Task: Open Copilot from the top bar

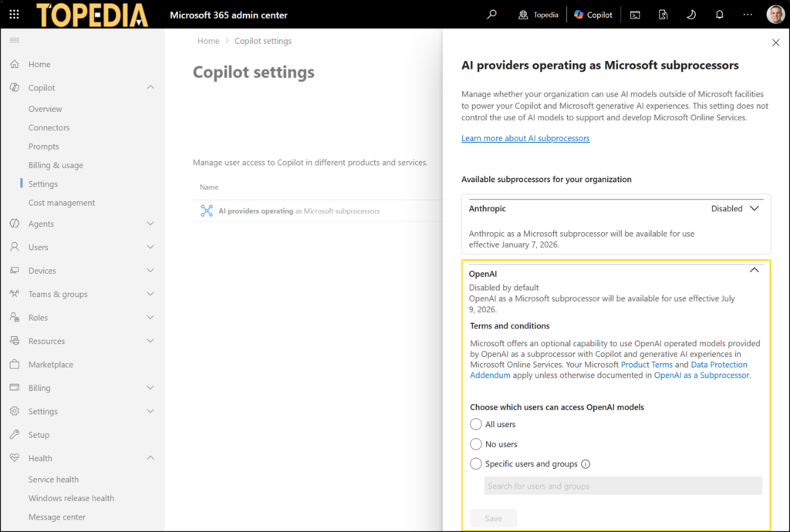Action: point(593,15)
